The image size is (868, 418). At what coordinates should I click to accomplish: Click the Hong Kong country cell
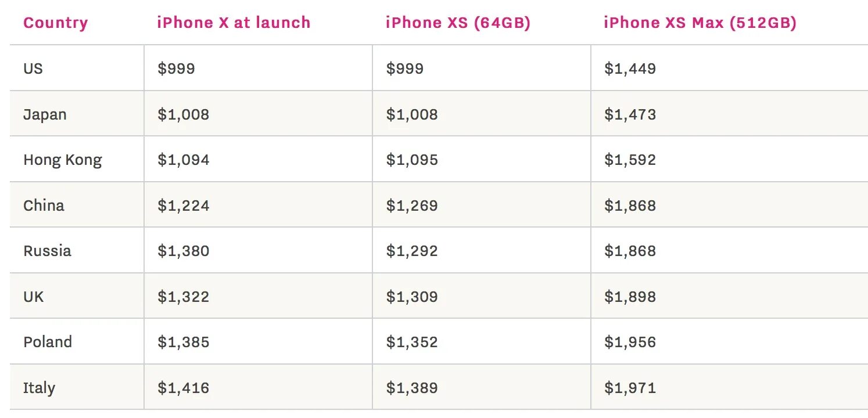tap(63, 160)
